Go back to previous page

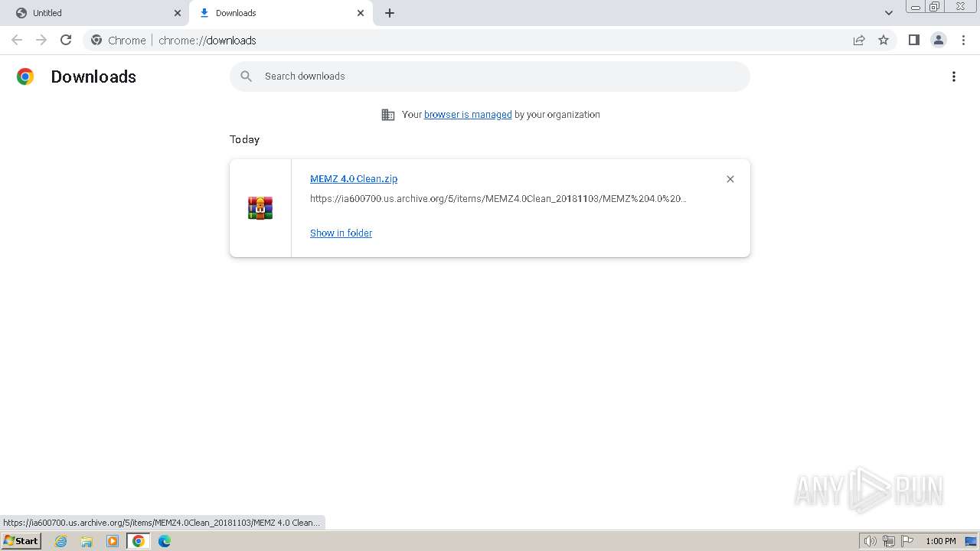pos(17,40)
